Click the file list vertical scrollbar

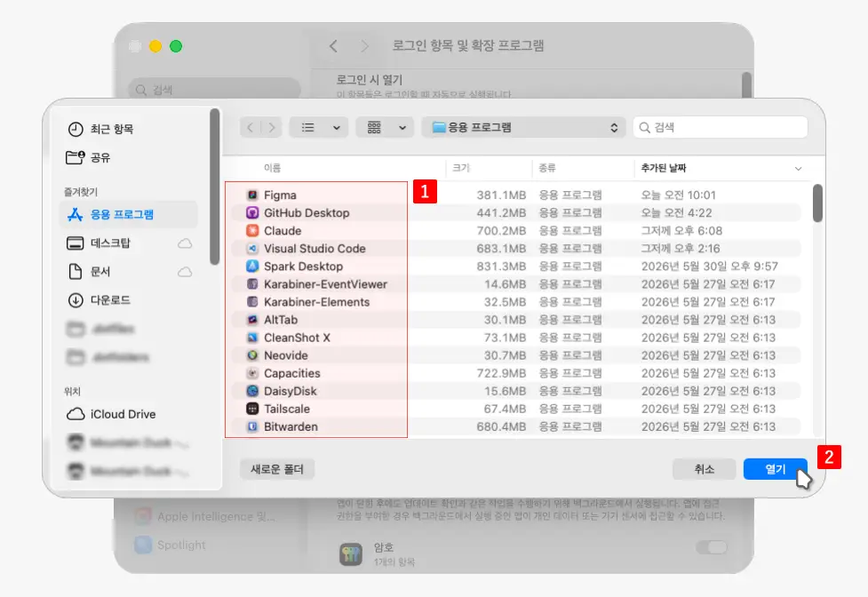click(817, 203)
